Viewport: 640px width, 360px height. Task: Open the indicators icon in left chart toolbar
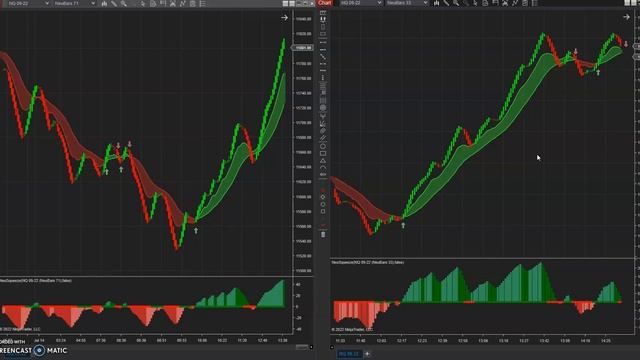(173, 4)
